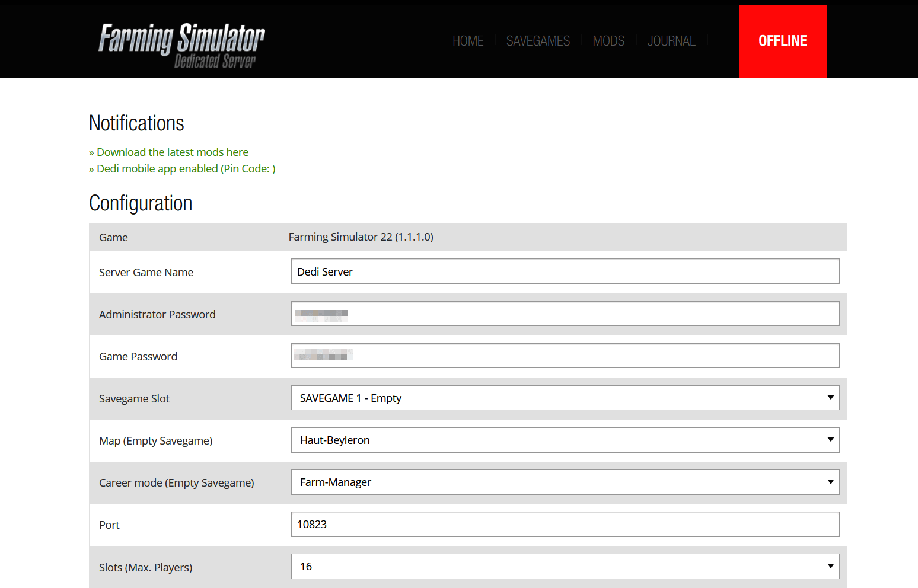
Task: Click the Farm-Manager career mode value
Action: coord(334,482)
